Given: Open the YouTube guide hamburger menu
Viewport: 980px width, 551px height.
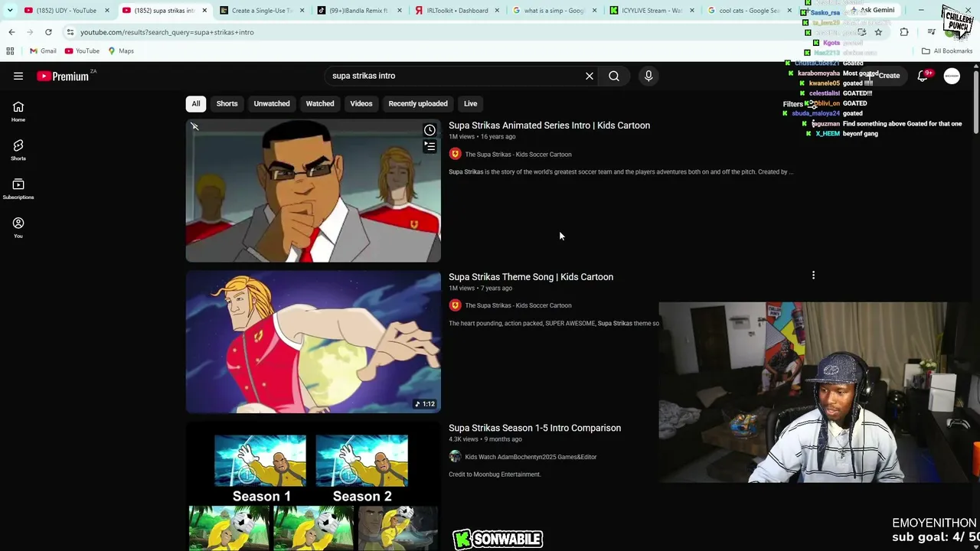Looking at the screenshot, I should (18, 76).
